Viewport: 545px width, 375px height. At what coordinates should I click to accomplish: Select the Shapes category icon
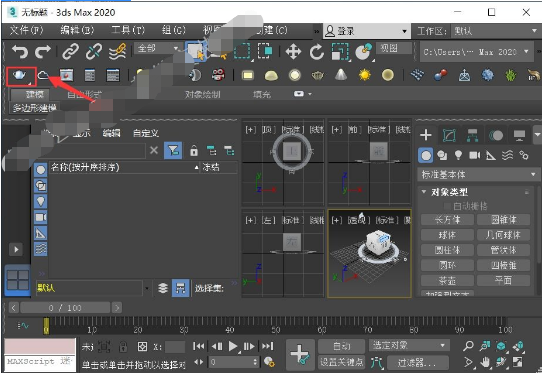click(x=442, y=155)
